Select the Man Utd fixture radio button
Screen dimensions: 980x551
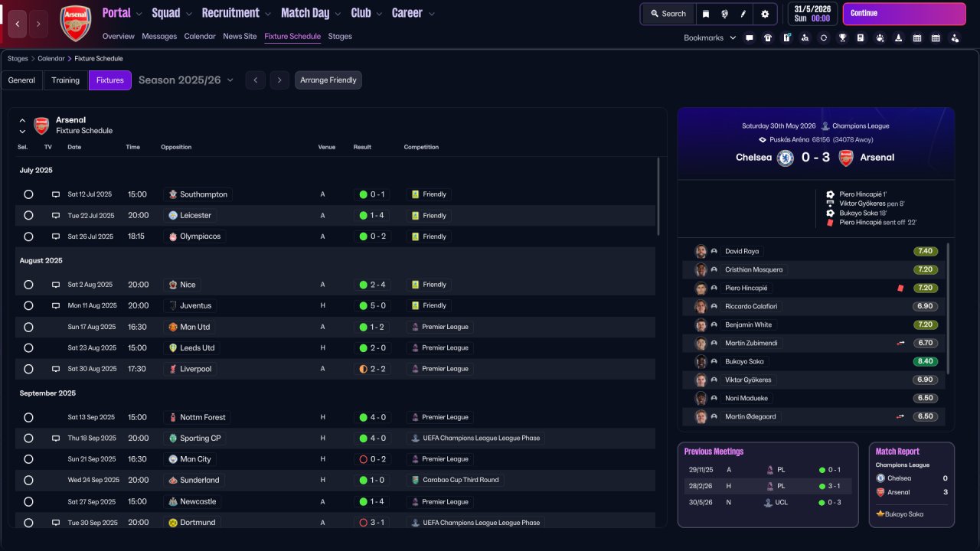coord(28,327)
